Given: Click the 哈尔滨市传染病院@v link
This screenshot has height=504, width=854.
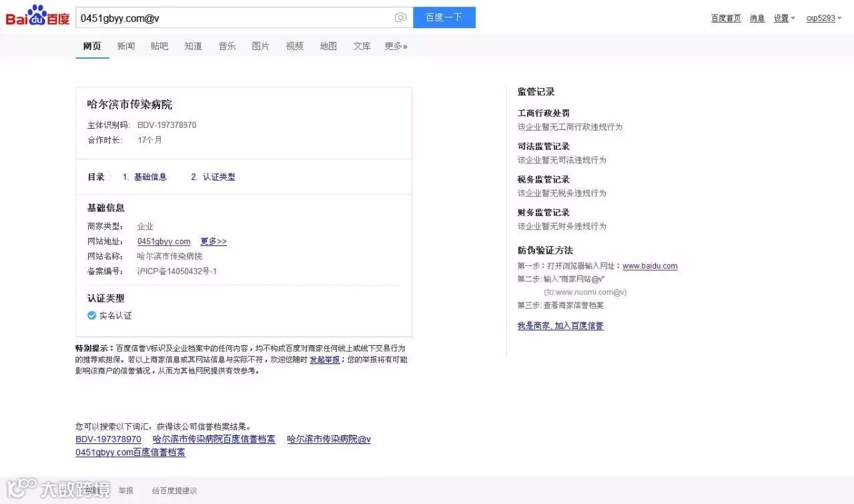Looking at the screenshot, I should [x=329, y=439].
